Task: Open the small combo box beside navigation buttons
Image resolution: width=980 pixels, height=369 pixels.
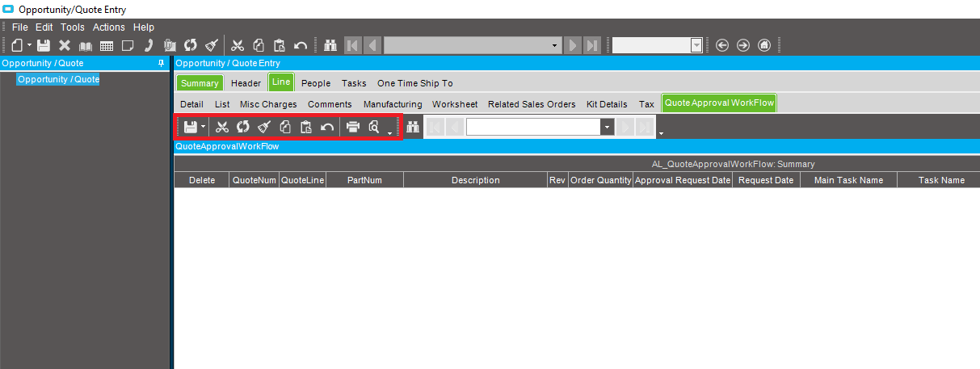Action: pyautogui.click(x=696, y=46)
